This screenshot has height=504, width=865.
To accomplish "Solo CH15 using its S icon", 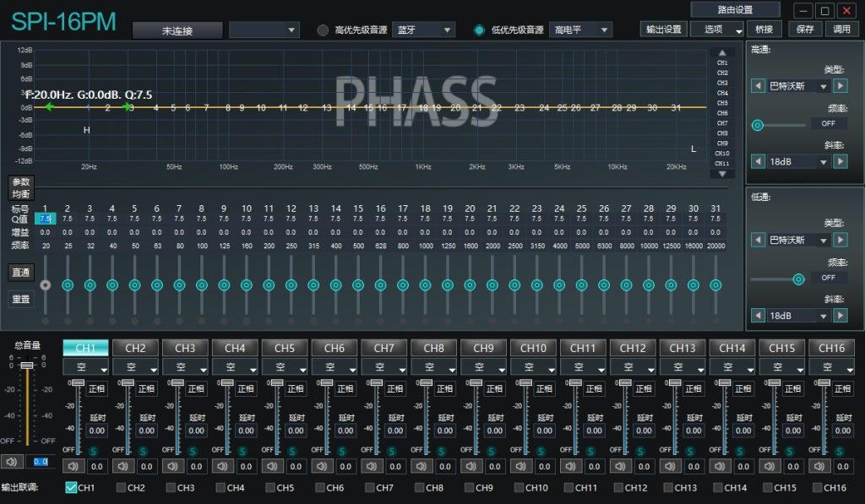I will tap(790, 451).
